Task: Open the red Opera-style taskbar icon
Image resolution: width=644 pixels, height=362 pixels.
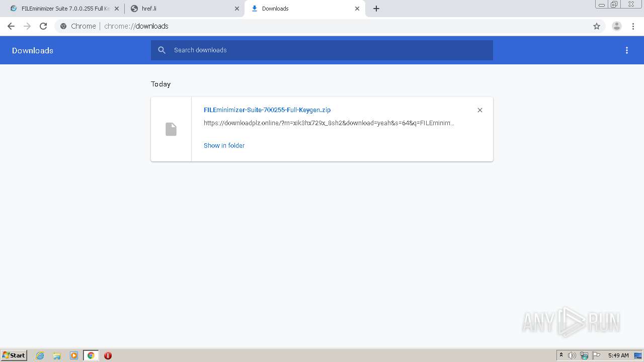Action: (108, 355)
